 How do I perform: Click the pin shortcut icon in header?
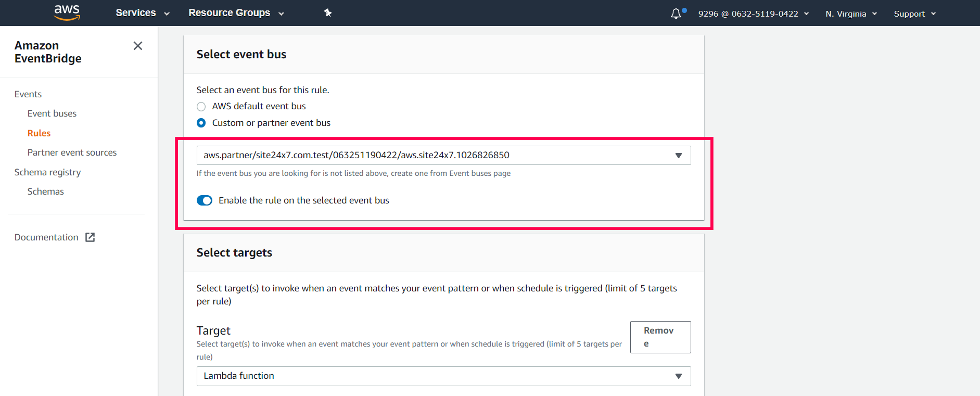pyautogui.click(x=328, y=13)
